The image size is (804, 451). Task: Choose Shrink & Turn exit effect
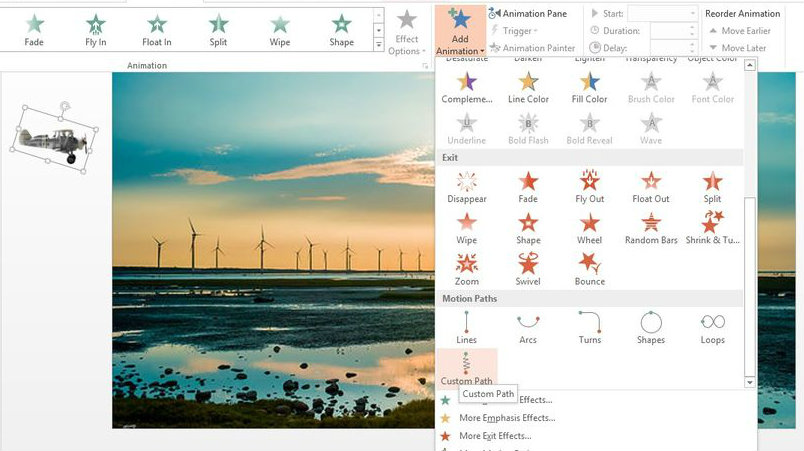coord(713,229)
